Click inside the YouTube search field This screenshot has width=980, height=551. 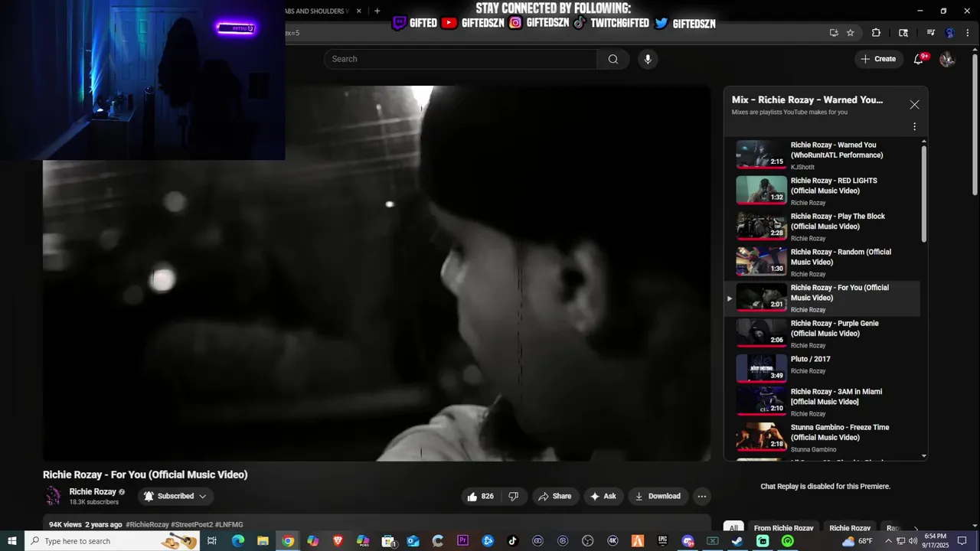click(x=461, y=59)
